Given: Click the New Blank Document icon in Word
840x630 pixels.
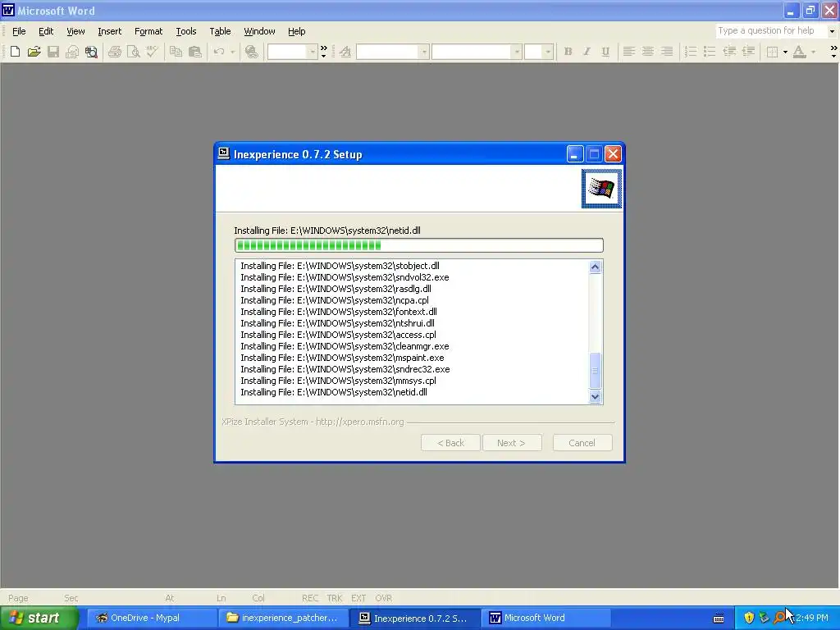Looking at the screenshot, I should pos(15,52).
